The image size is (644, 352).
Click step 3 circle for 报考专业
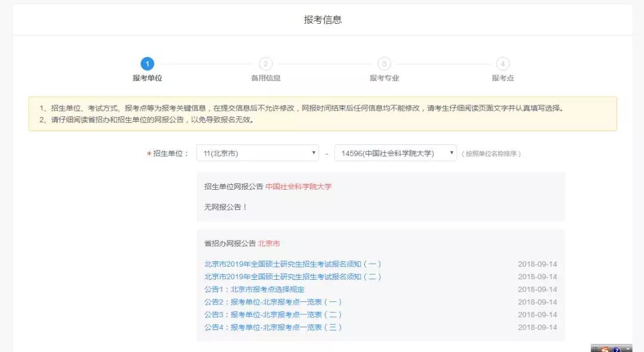(x=384, y=64)
